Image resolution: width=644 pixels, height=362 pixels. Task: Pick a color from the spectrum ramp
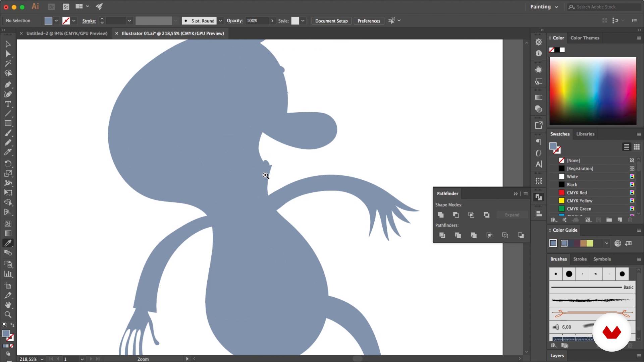pyautogui.click(x=593, y=91)
